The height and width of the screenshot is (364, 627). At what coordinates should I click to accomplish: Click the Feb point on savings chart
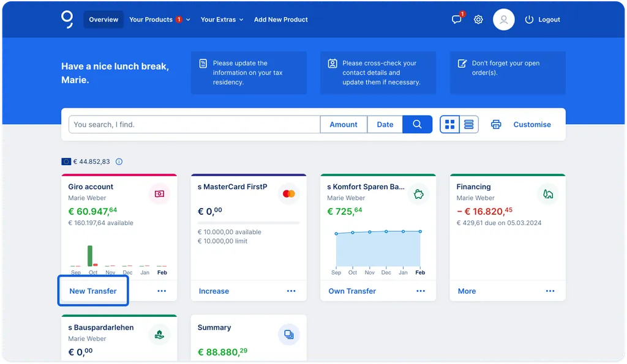point(420,231)
